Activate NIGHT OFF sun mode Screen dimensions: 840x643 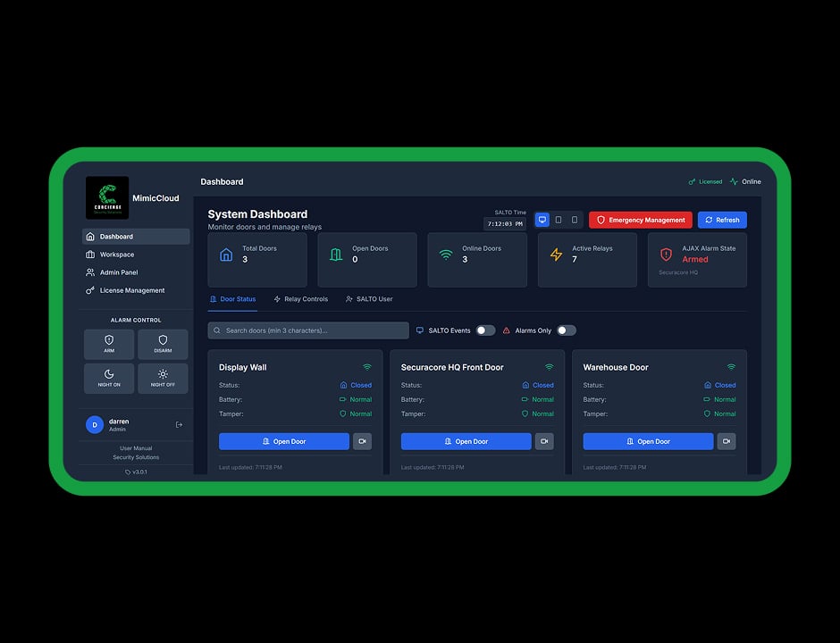pos(163,378)
